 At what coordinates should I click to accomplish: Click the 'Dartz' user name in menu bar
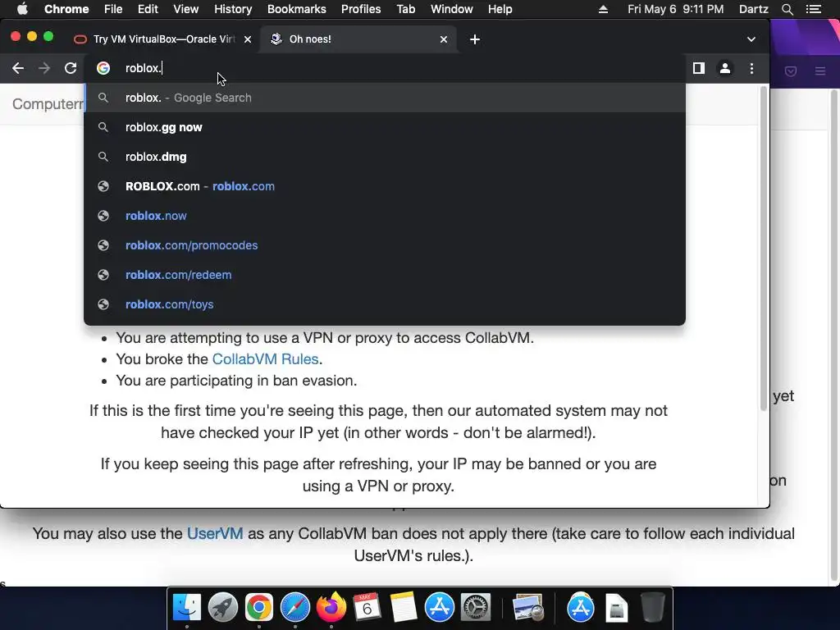[x=754, y=9]
